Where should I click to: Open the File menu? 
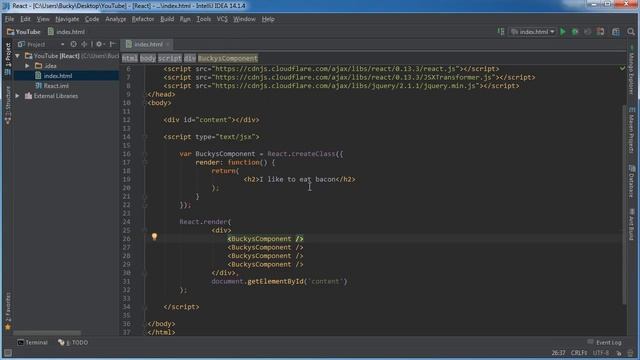(x=9, y=19)
